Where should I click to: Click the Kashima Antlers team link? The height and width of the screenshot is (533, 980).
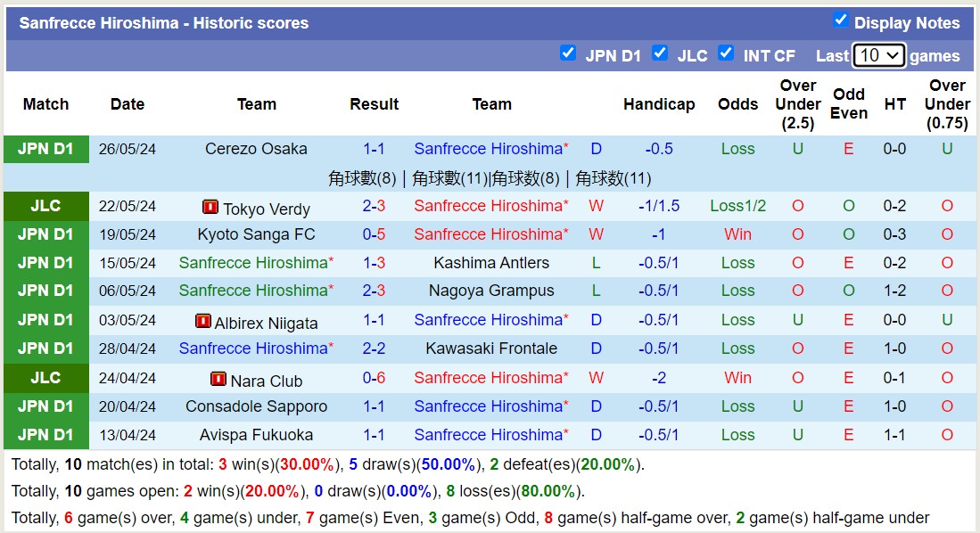(491, 263)
